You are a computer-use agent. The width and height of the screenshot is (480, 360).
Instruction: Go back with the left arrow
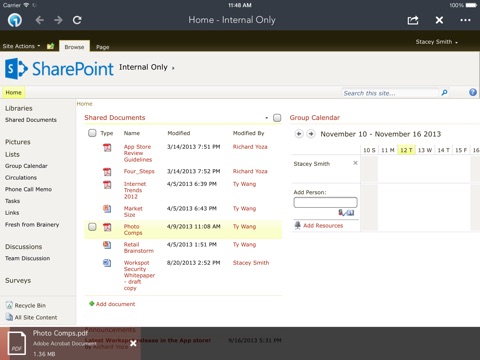click(x=40, y=20)
